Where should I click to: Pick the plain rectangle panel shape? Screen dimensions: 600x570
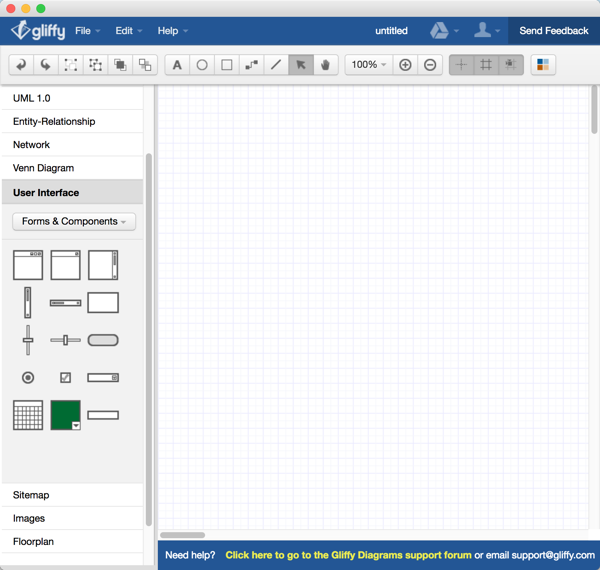click(103, 303)
